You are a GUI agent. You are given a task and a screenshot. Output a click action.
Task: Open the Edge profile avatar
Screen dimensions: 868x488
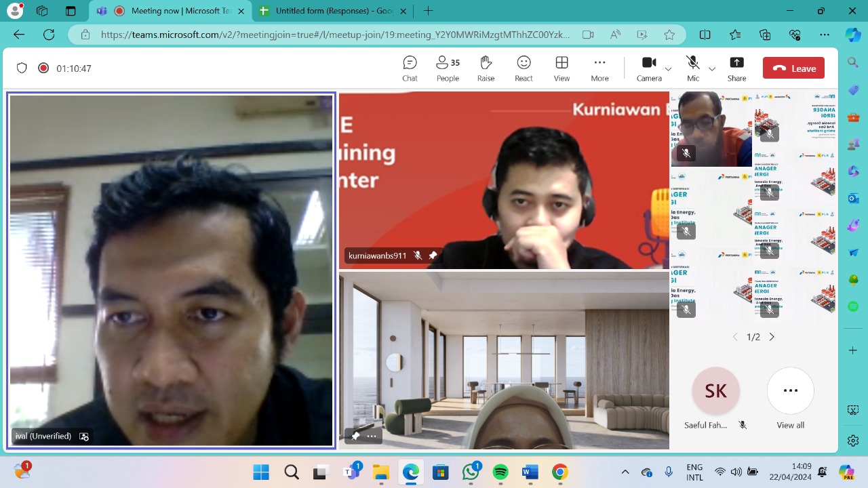click(x=14, y=11)
